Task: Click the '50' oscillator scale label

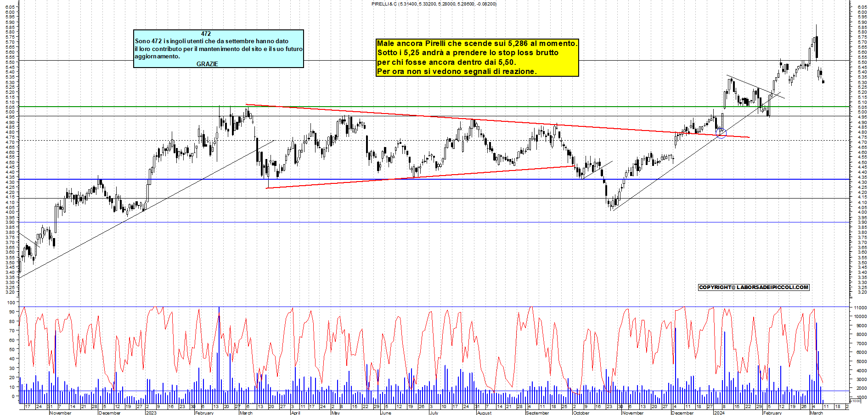Action: (11, 349)
